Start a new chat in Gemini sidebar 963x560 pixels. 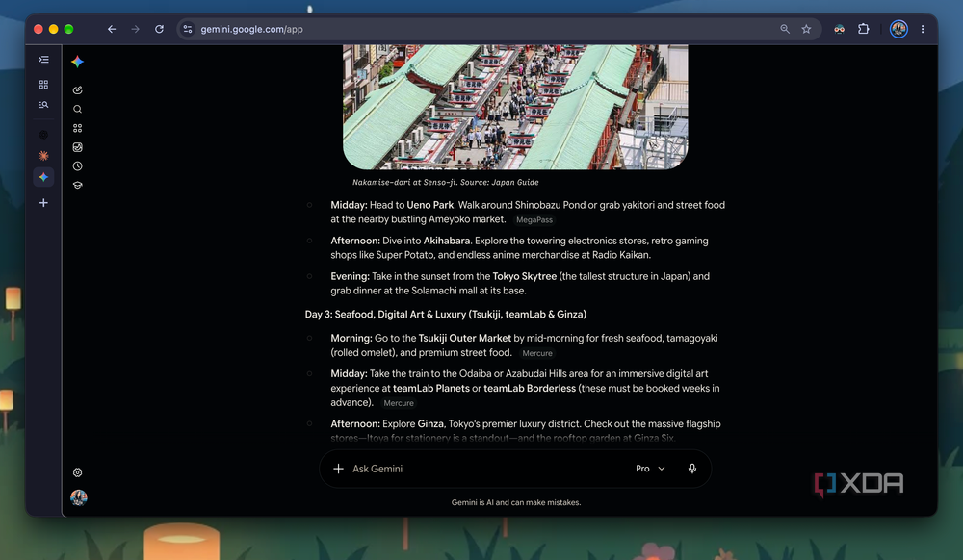tap(77, 90)
